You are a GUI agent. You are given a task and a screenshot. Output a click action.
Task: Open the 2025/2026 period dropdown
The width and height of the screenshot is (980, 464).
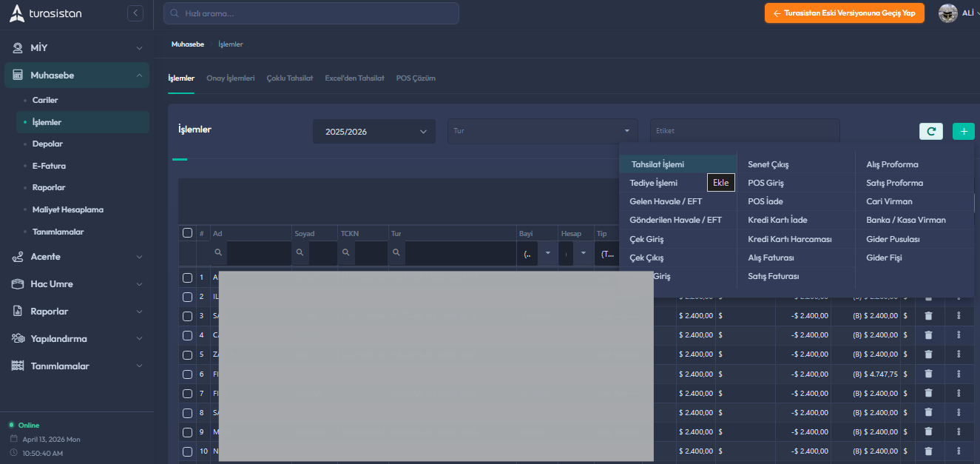tap(374, 132)
